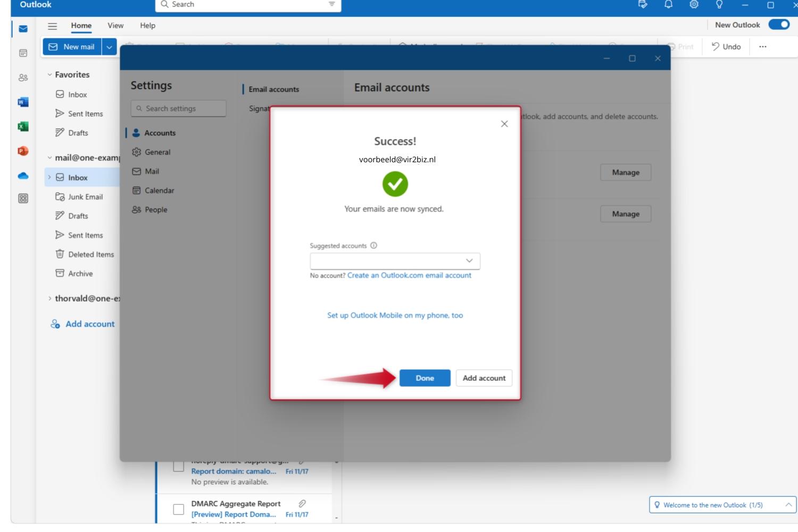Viewport: 798px width, 532px height.
Task: Open the Archive folder
Action: pos(80,273)
